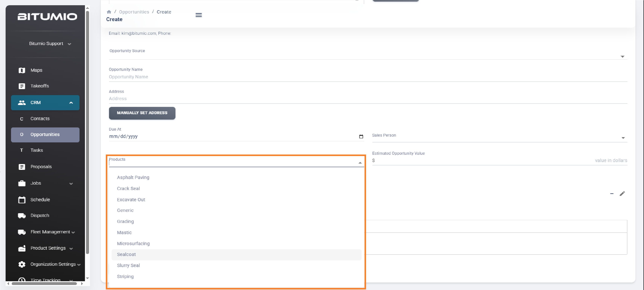Expand the Product Settings submenu chevron
The width and height of the screenshot is (644, 290).
click(x=71, y=249)
